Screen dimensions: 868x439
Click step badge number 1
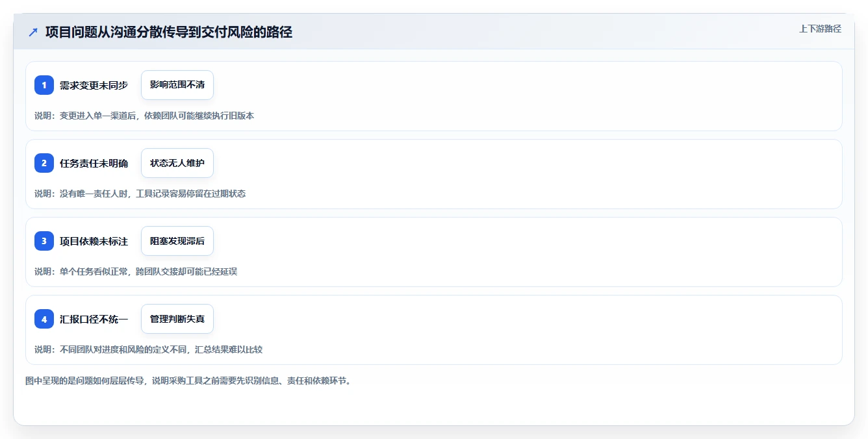pyautogui.click(x=44, y=85)
